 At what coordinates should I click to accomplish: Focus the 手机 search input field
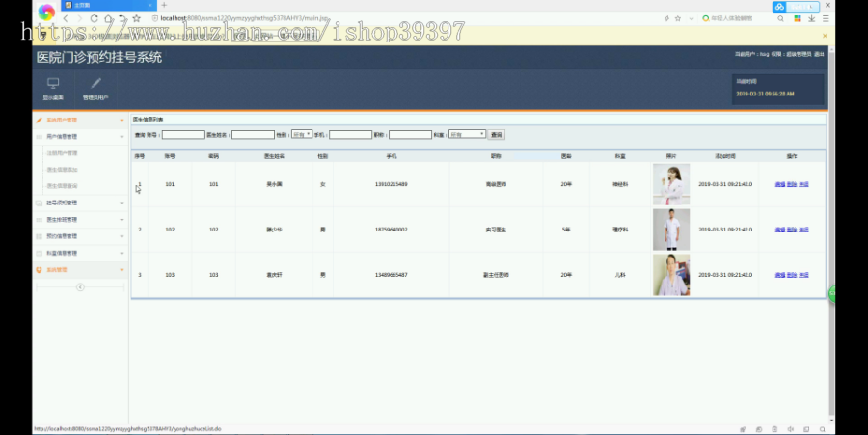click(350, 134)
